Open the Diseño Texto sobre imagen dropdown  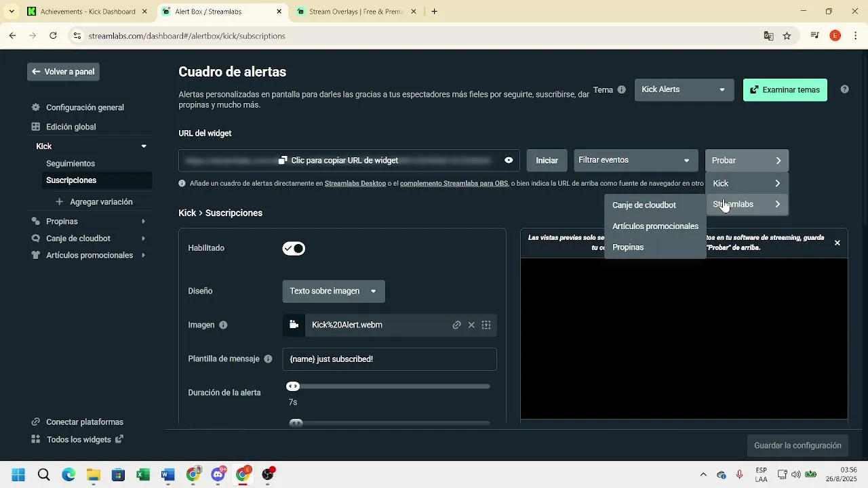[x=334, y=291]
